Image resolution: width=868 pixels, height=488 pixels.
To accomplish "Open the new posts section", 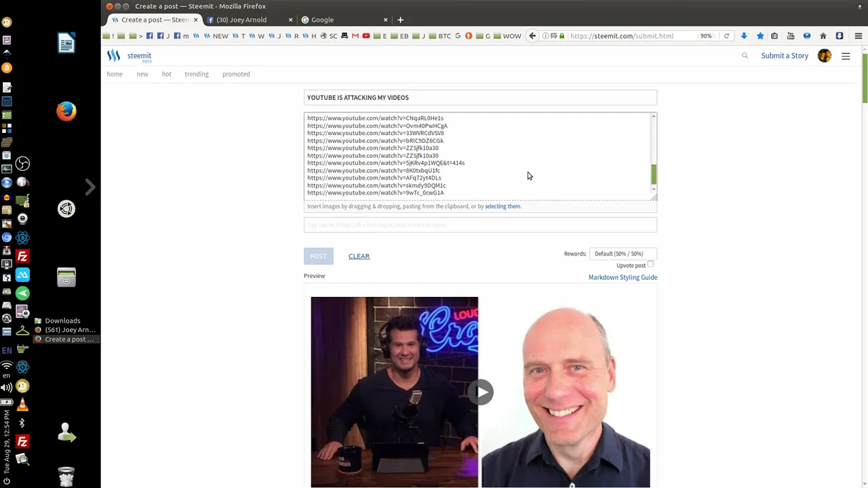I will (142, 74).
